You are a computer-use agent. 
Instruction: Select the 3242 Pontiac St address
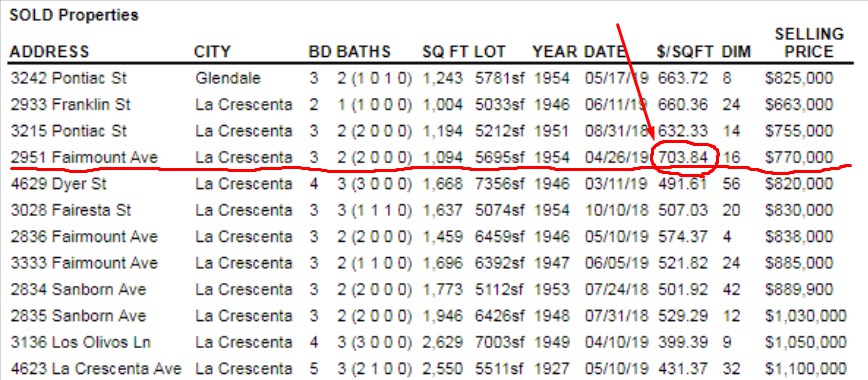tap(69, 78)
